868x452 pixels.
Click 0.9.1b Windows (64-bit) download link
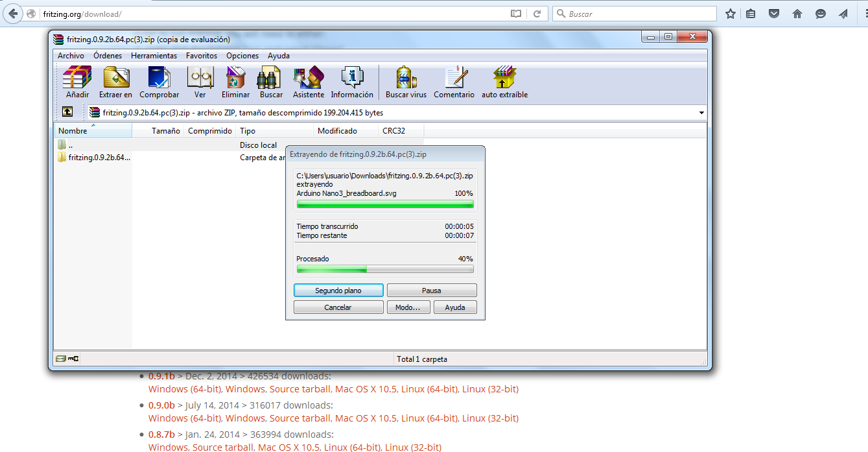[185, 389]
